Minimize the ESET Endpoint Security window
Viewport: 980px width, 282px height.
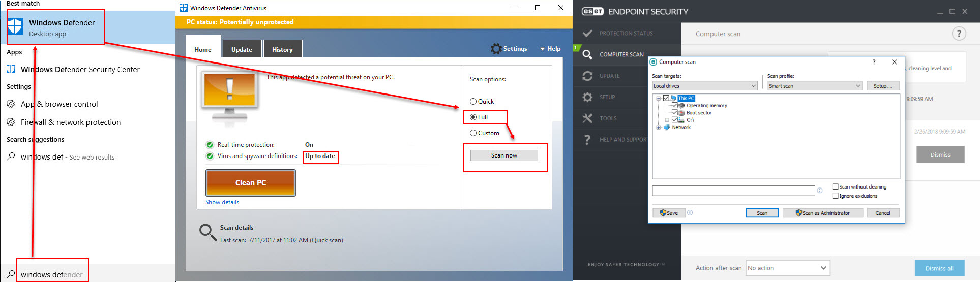pos(940,12)
